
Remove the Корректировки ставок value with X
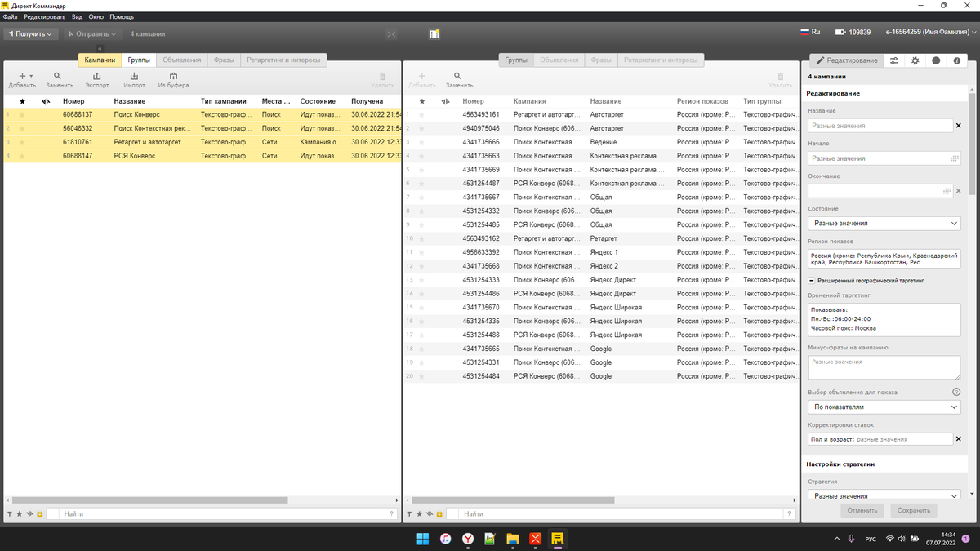point(959,439)
